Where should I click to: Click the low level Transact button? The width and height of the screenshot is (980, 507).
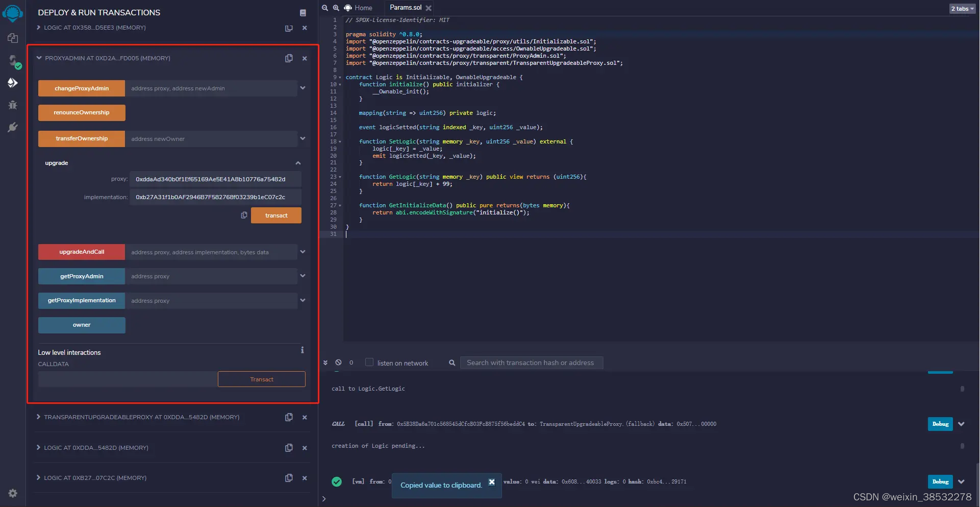(x=262, y=379)
